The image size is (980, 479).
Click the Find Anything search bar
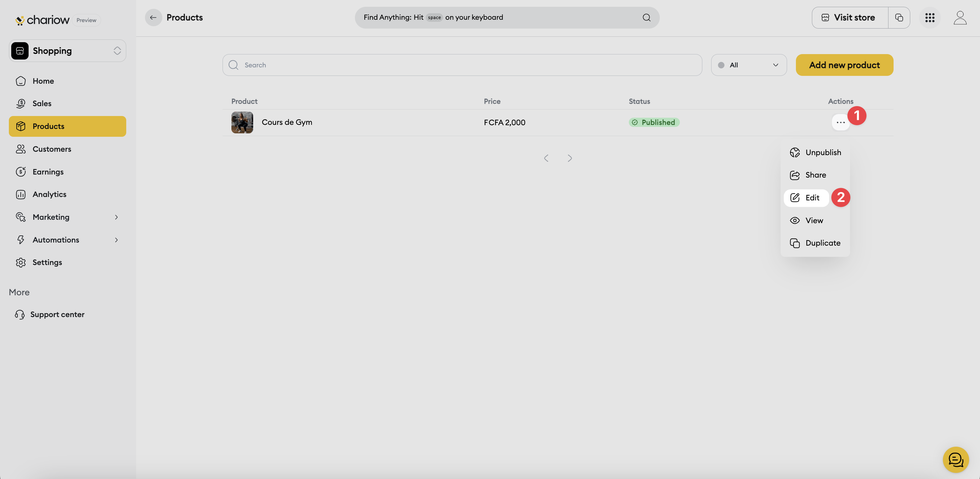[x=507, y=17]
